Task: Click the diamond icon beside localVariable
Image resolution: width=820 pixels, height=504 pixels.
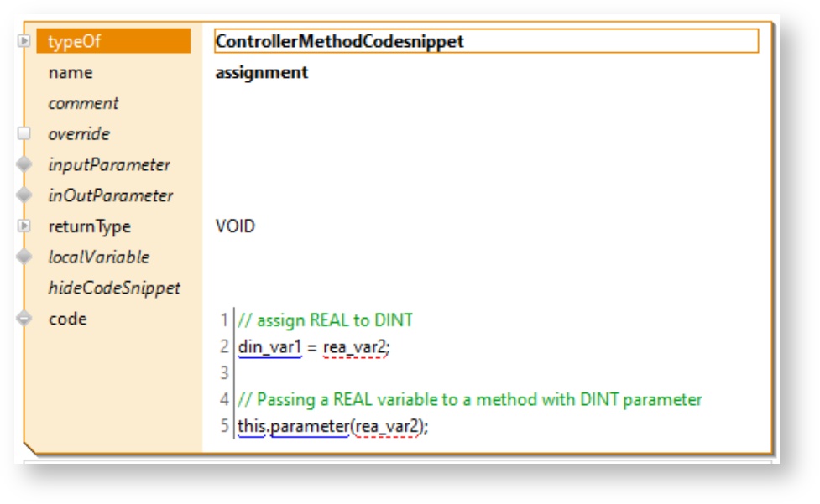Action: [24, 257]
